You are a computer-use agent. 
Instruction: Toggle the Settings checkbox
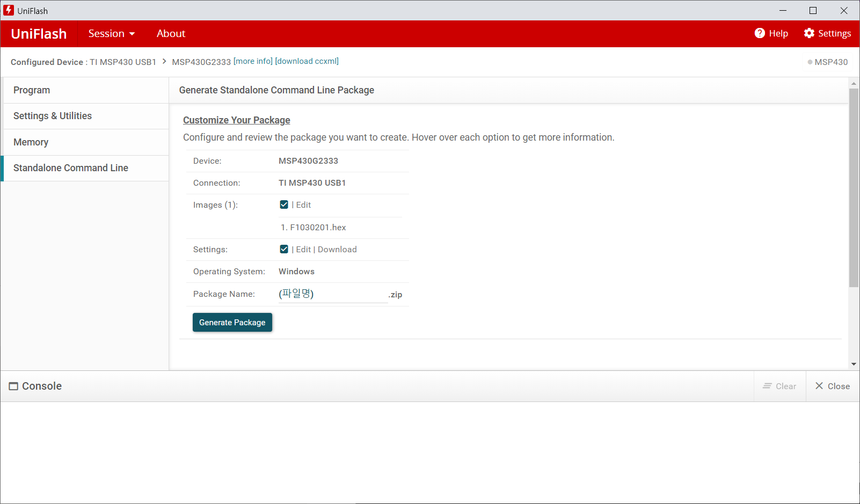[284, 249]
